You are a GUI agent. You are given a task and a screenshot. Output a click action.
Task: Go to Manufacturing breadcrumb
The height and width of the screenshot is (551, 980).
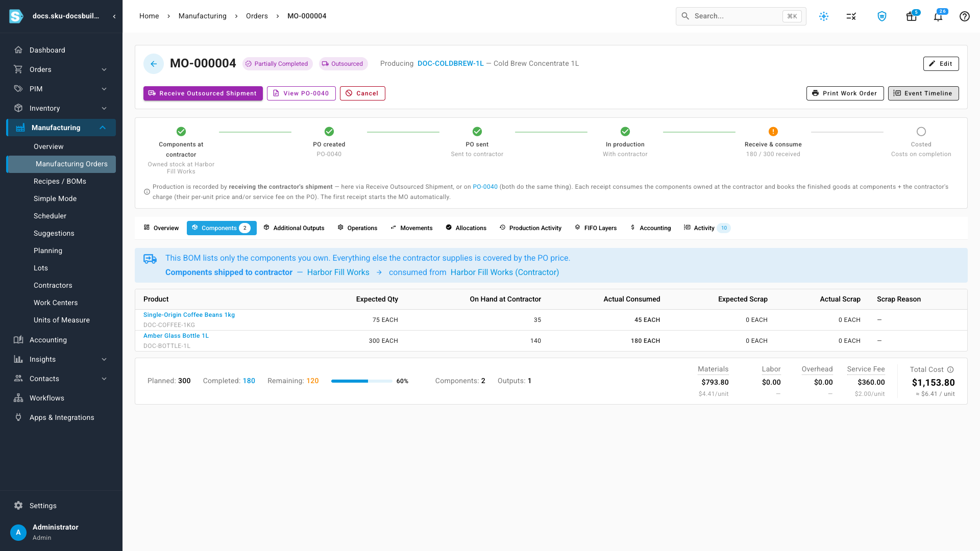(x=203, y=16)
